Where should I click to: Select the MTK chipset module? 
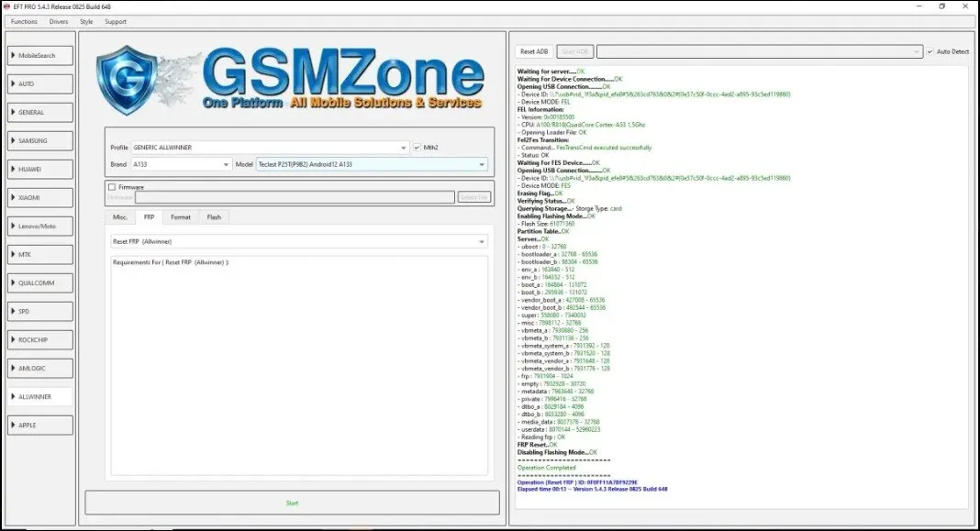[x=39, y=254]
